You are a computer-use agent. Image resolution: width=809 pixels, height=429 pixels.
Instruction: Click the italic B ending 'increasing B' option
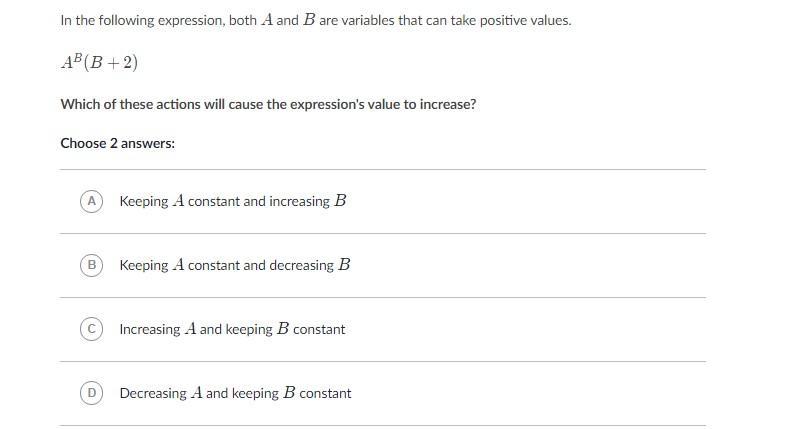pos(340,200)
